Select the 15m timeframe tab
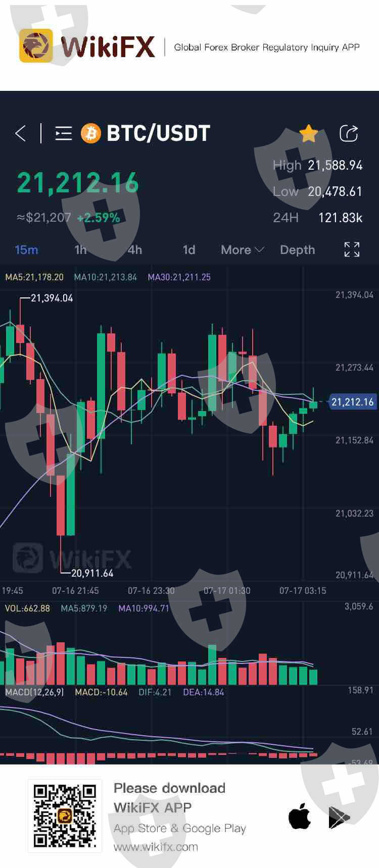 (x=26, y=250)
